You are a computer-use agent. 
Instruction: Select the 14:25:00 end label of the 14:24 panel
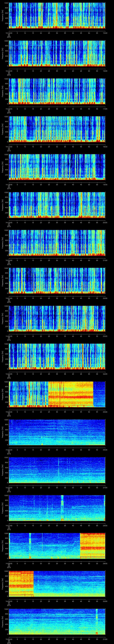pyautogui.click(x=105, y=412)
